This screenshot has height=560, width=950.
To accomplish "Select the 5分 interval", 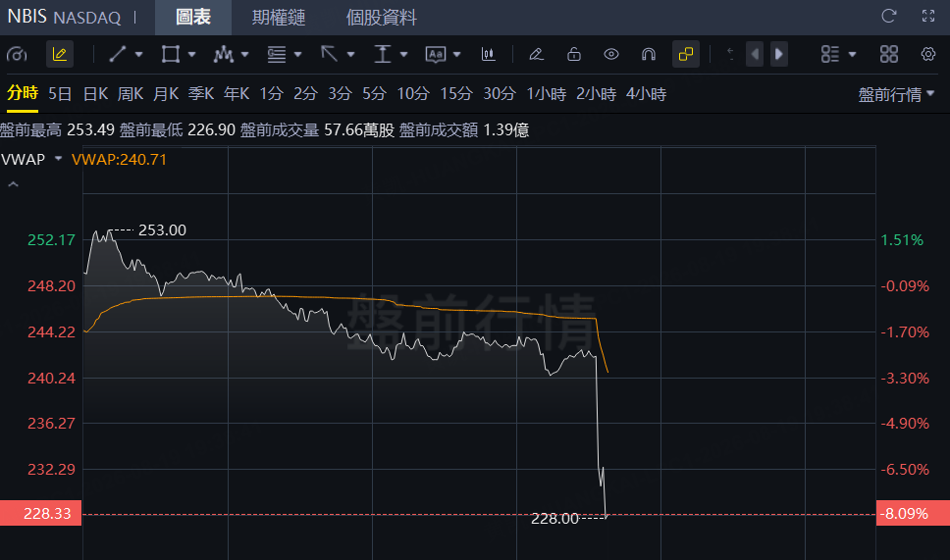I will pos(374,94).
